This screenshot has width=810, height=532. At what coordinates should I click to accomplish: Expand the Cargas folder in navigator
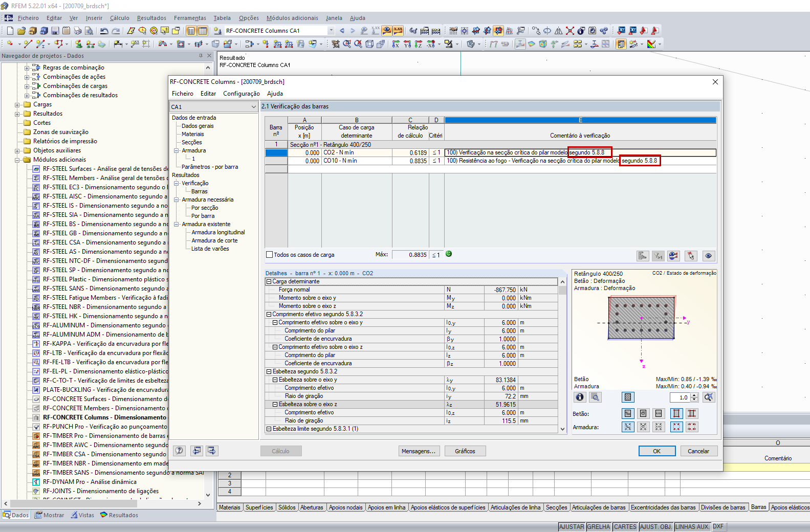point(17,104)
